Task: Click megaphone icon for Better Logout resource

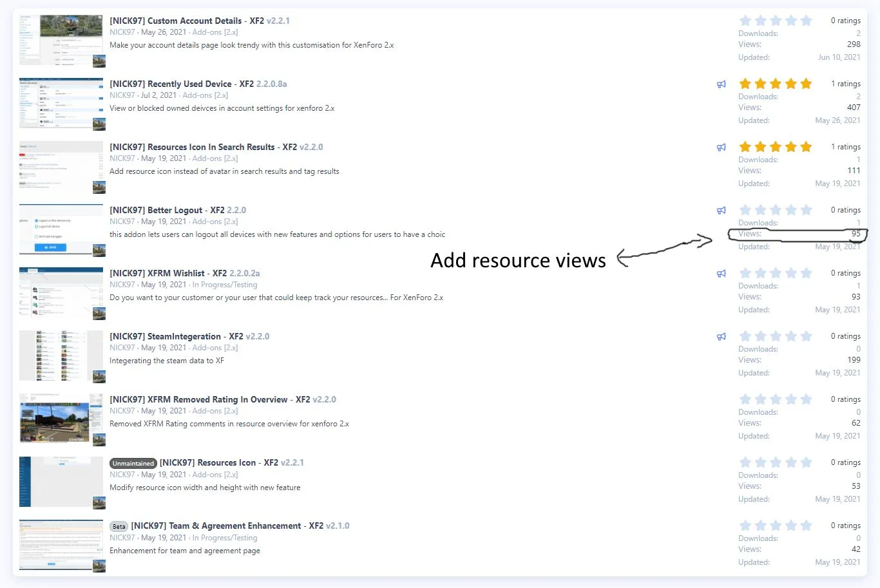Action: 721,211
